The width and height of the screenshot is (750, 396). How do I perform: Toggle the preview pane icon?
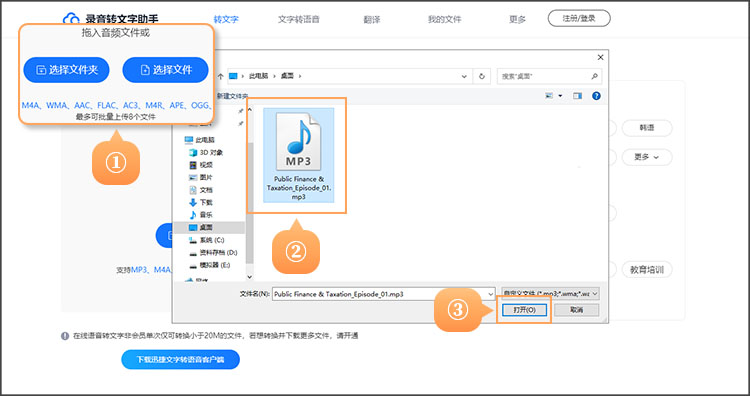click(578, 96)
